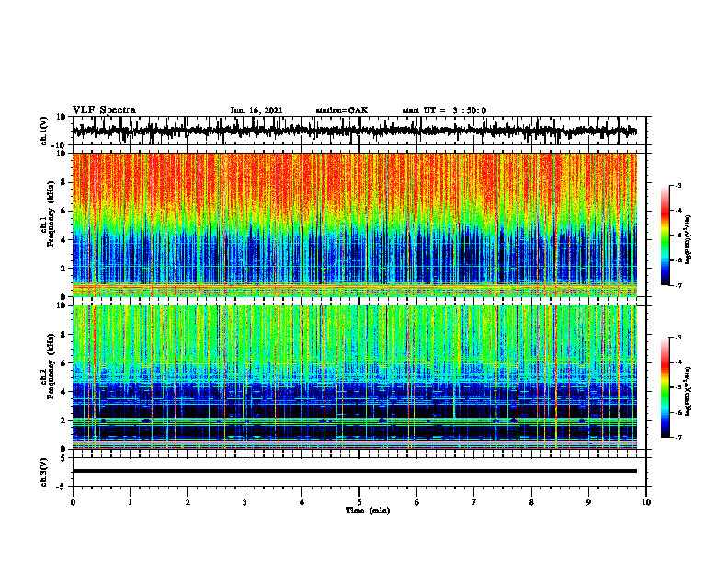Click the date text "Jan. 16, 2021"
The image size is (728, 563).
pos(256,110)
